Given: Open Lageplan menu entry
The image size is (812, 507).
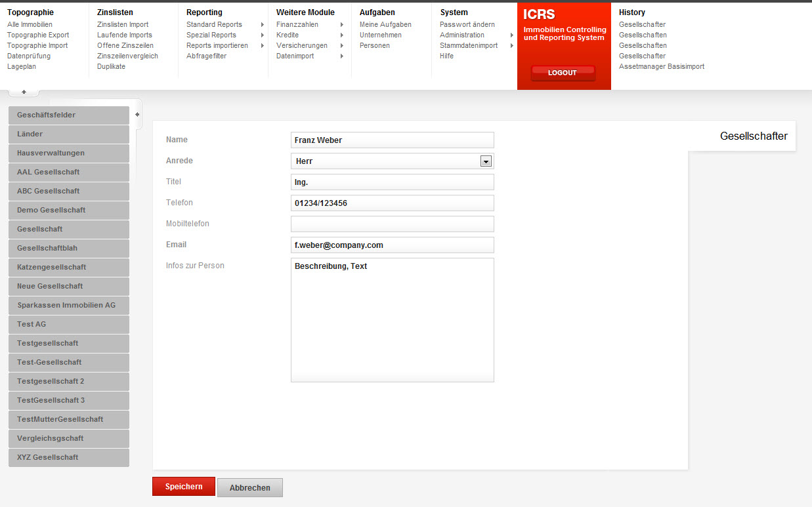Looking at the screenshot, I should [22, 66].
